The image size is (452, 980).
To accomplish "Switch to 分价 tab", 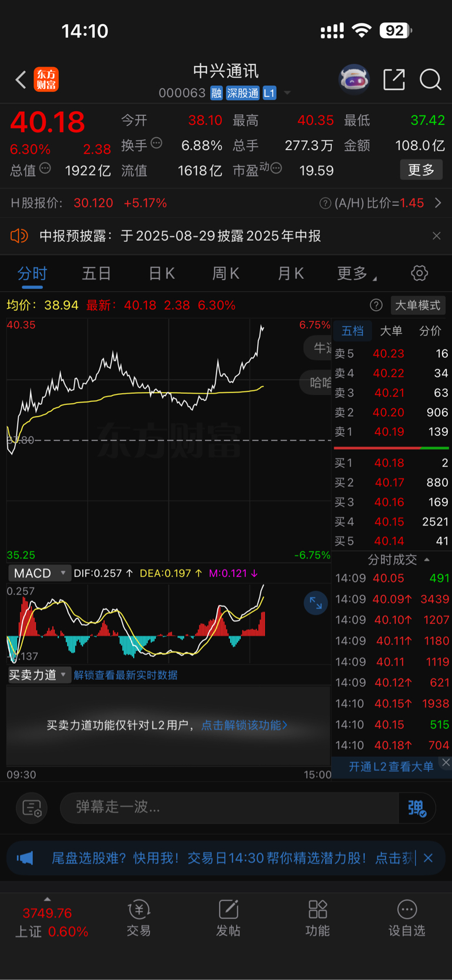I will tap(430, 331).
